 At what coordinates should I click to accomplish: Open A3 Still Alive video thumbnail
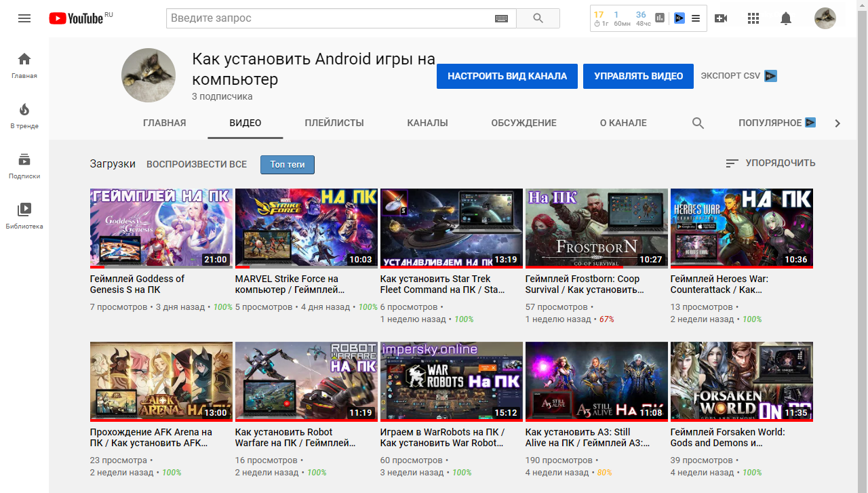[x=597, y=382]
